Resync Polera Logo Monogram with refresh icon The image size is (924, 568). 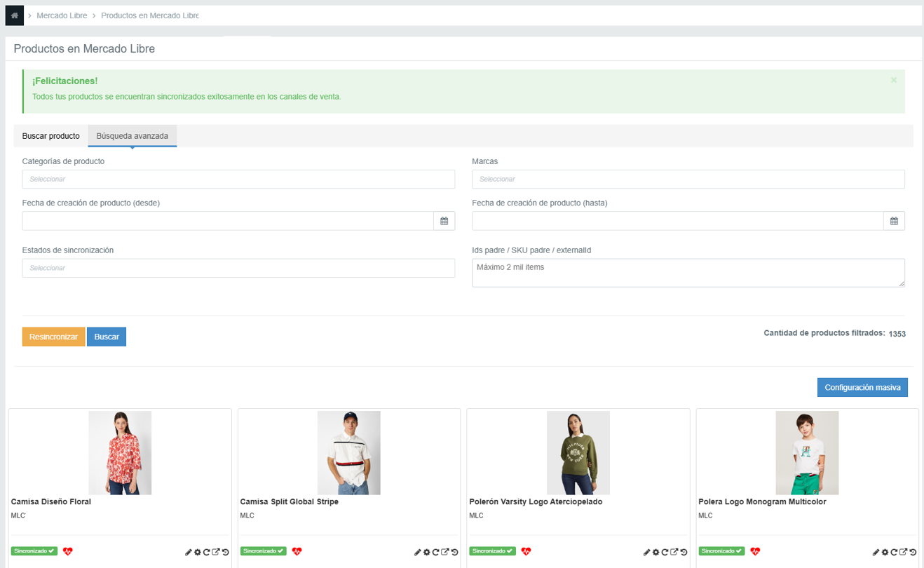pyautogui.click(x=895, y=553)
